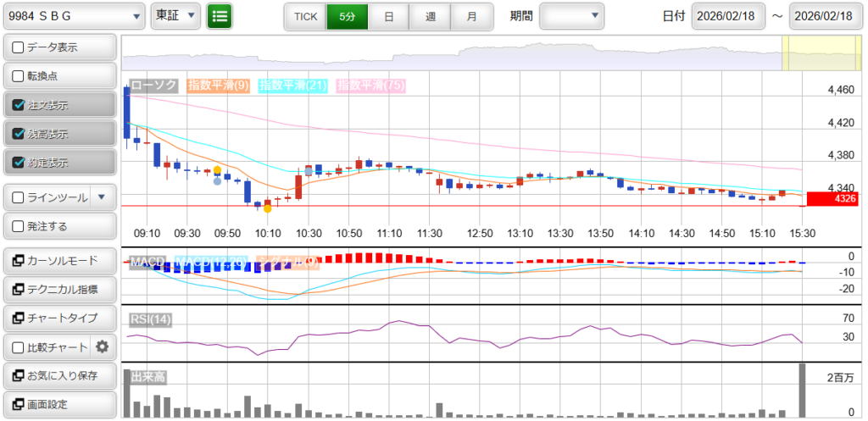Uncheck 注文表示 checkbox
This screenshot has height=421, width=868.
click(19, 106)
